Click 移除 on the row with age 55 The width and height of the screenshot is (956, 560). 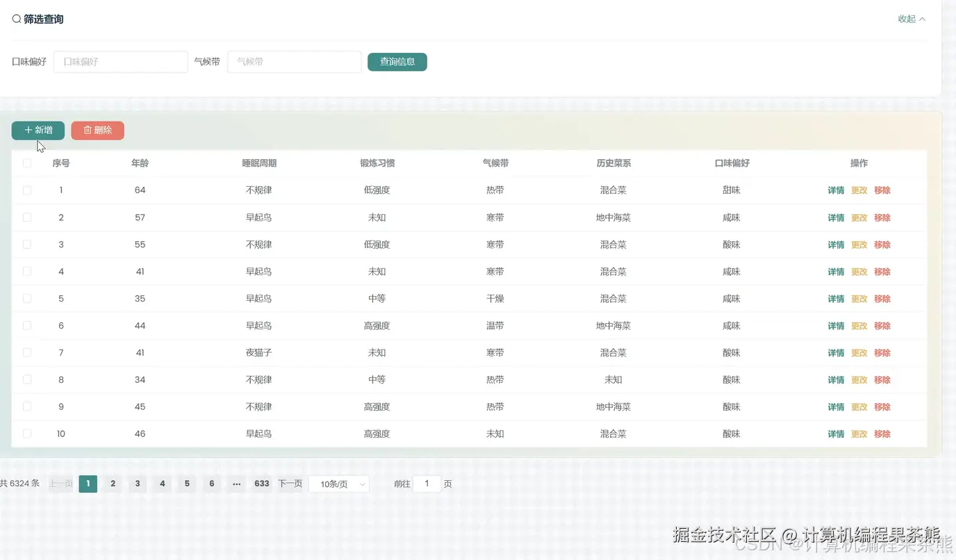coord(882,245)
